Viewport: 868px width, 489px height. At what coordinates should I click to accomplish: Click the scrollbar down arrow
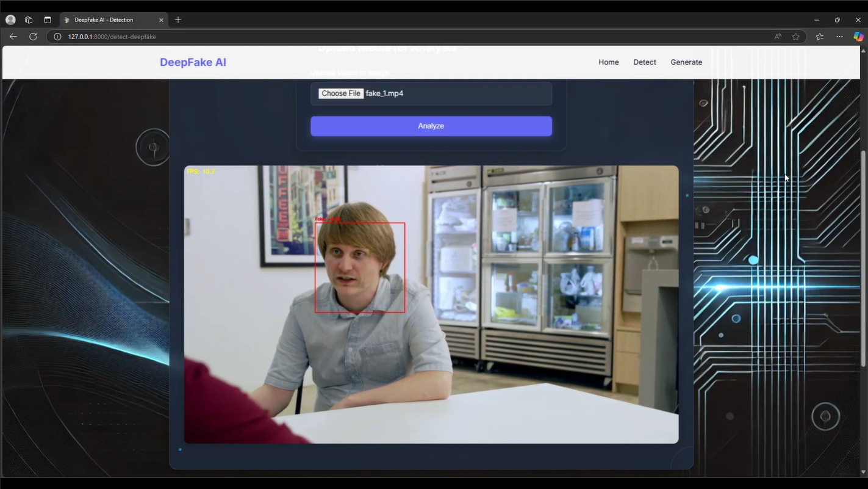(x=864, y=472)
